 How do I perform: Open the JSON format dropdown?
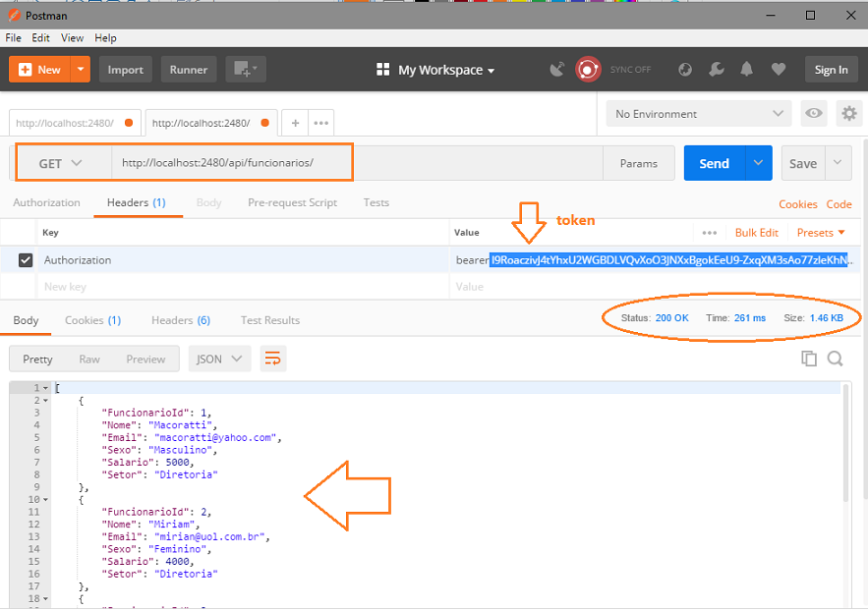[219, 359]
